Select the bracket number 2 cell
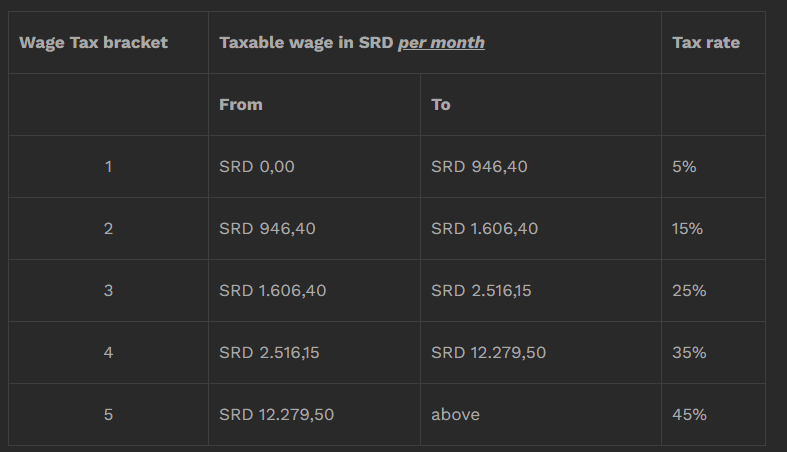787x452 pixels. pos(108,229)
